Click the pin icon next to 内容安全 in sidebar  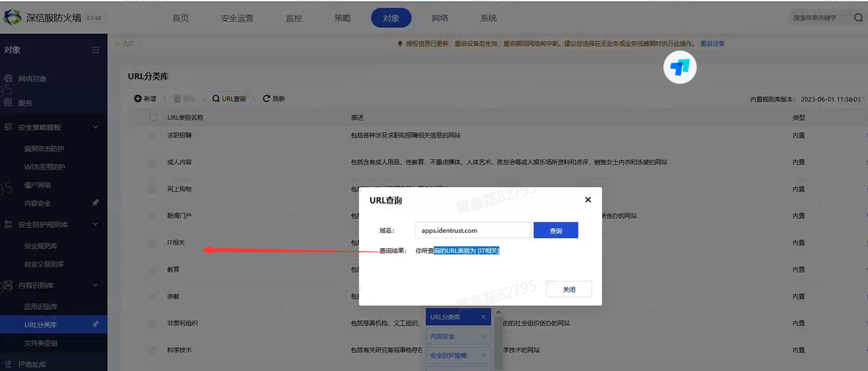pos(96,203)
